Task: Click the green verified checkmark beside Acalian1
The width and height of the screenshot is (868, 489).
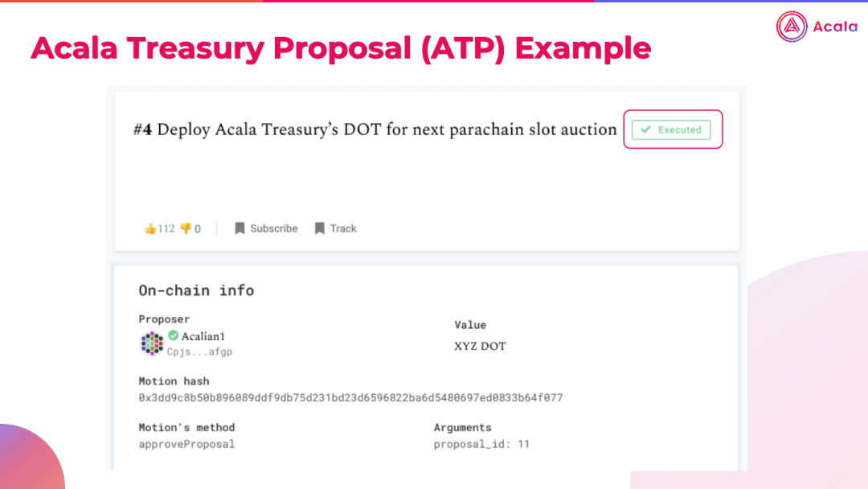Action: (x=174, y=335)
